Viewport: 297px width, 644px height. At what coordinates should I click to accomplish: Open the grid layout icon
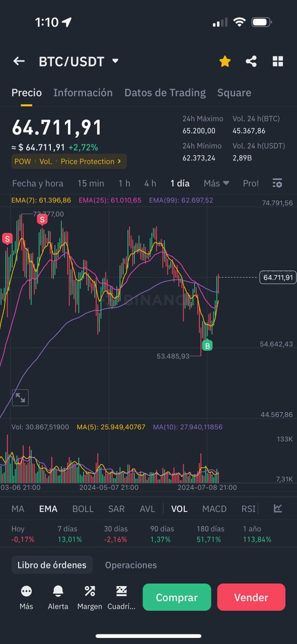[278, 61]
